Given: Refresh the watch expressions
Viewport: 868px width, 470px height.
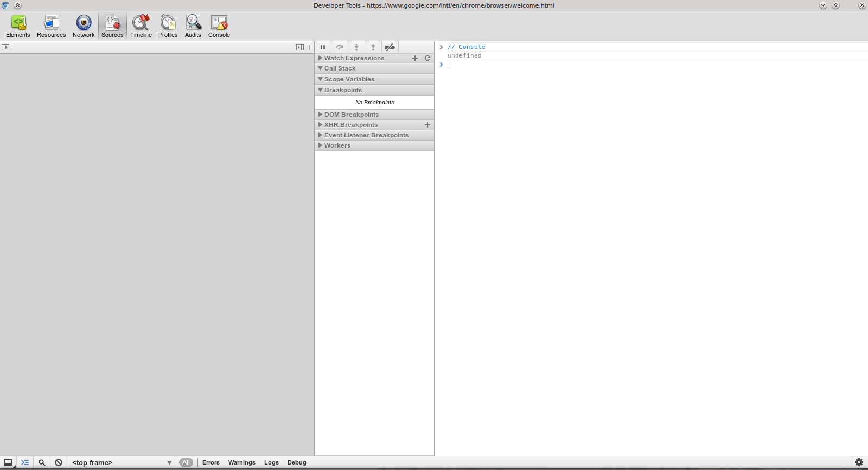Looking at the screenshot, I should 427,58.
